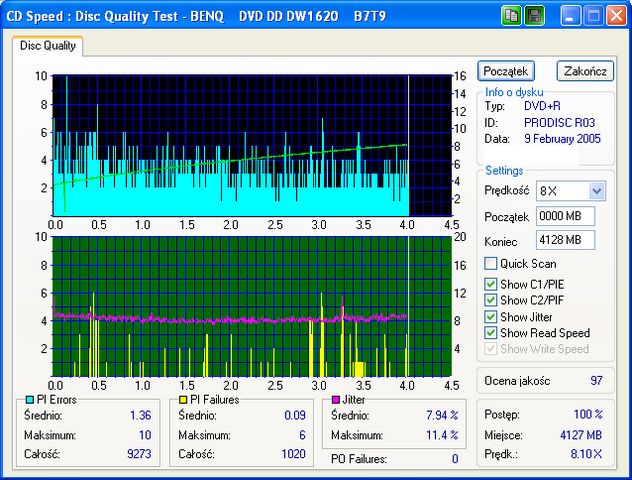Toggle the Show Read Speed checkbox
Screen dimensions: 632x480
[491, 333]
